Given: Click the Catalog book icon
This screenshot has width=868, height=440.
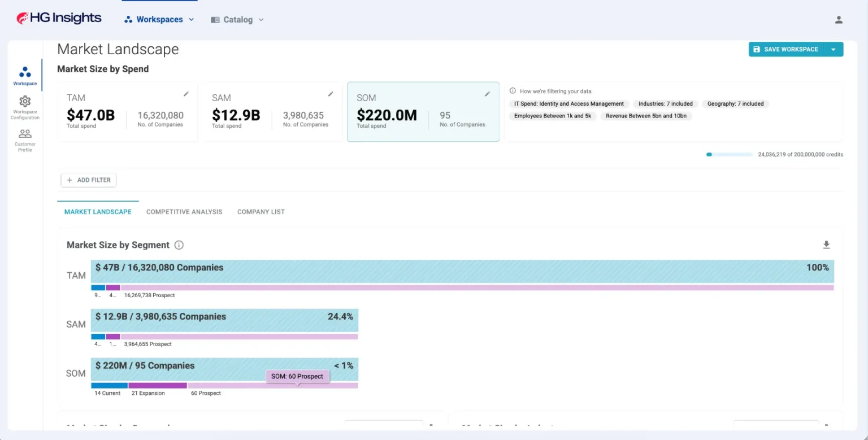Looking at the screenshot, I should pyautogui.click(x=215, y=20).
